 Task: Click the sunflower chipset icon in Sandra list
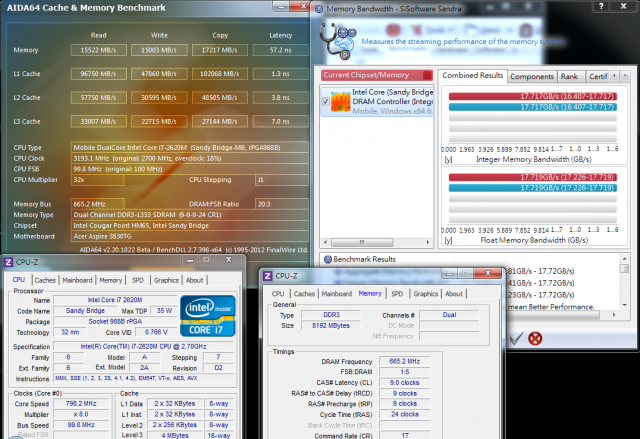click(341, 101)
